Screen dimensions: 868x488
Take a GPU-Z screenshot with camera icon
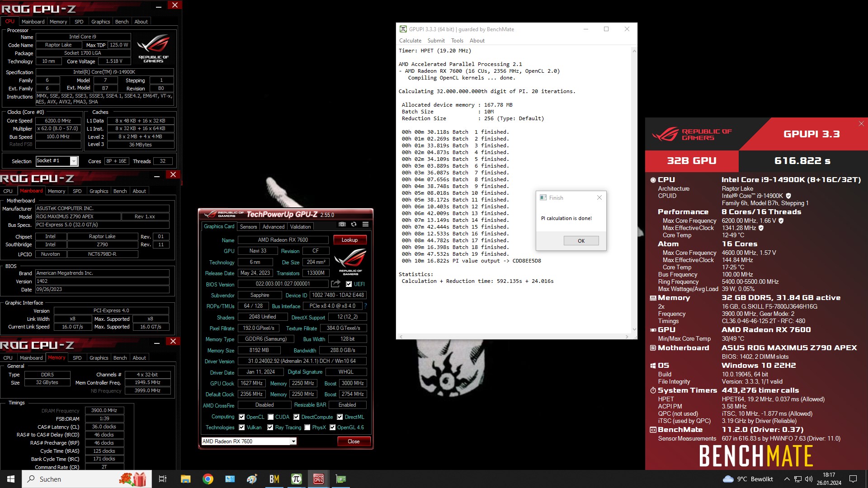pos(342,224)
